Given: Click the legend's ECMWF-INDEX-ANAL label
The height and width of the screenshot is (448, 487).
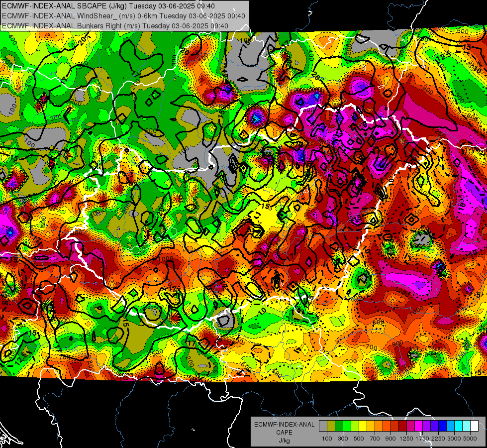Looking at the screenshot, I should (x=284, y=425).
